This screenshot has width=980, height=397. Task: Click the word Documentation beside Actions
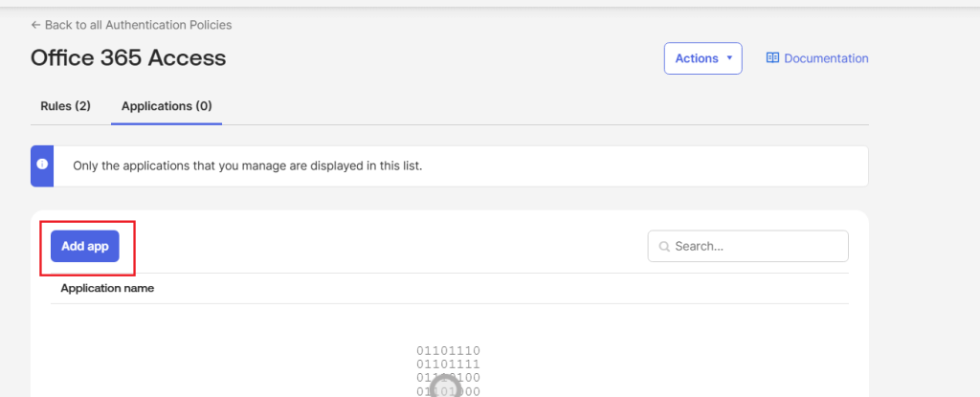tap(826, 58)
